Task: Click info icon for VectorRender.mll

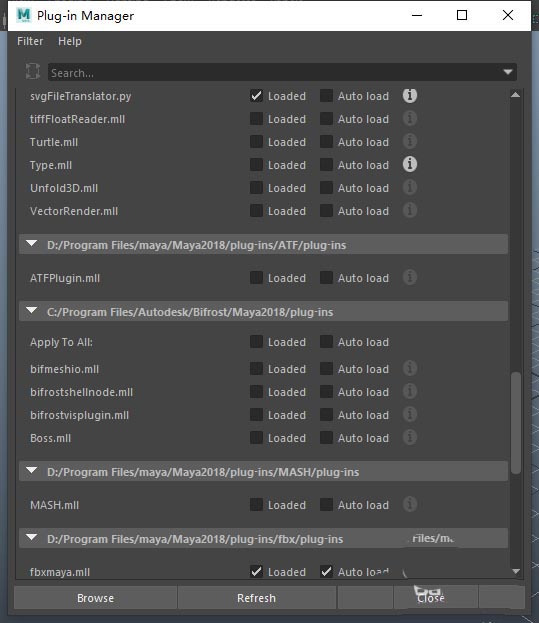Action: coord(410,211)
